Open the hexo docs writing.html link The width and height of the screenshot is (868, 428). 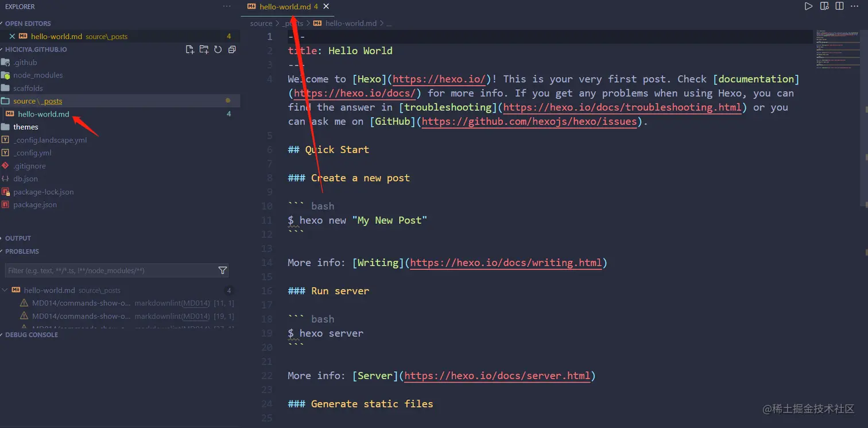click(x=506, y=263)
